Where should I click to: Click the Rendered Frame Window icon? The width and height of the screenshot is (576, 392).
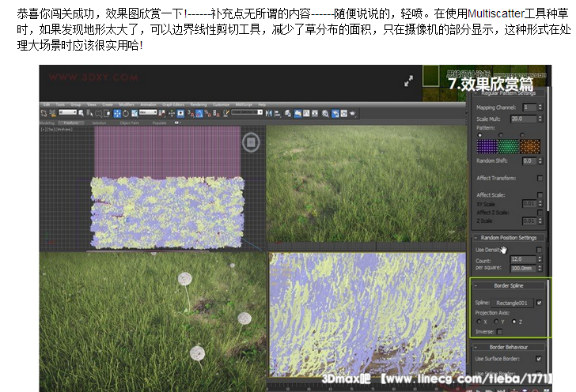point(344,113)
